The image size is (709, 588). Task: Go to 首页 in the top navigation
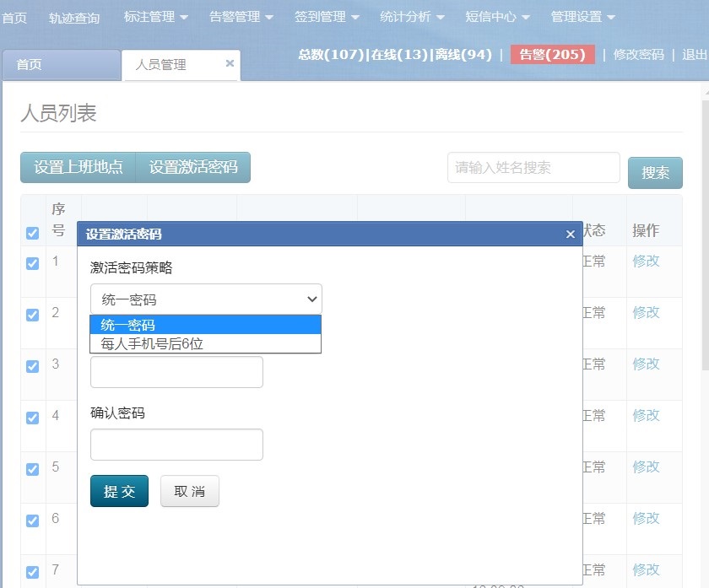click(14, 18)
